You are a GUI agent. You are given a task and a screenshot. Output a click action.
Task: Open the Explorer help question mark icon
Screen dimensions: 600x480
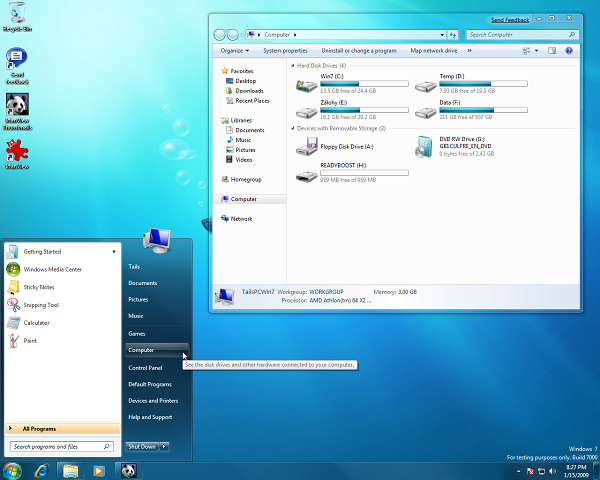tap(569, 50)
